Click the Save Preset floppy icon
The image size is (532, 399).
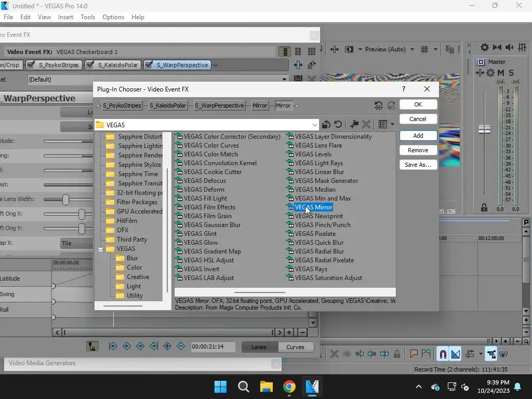pyautogui.click(x=298, y=79)
